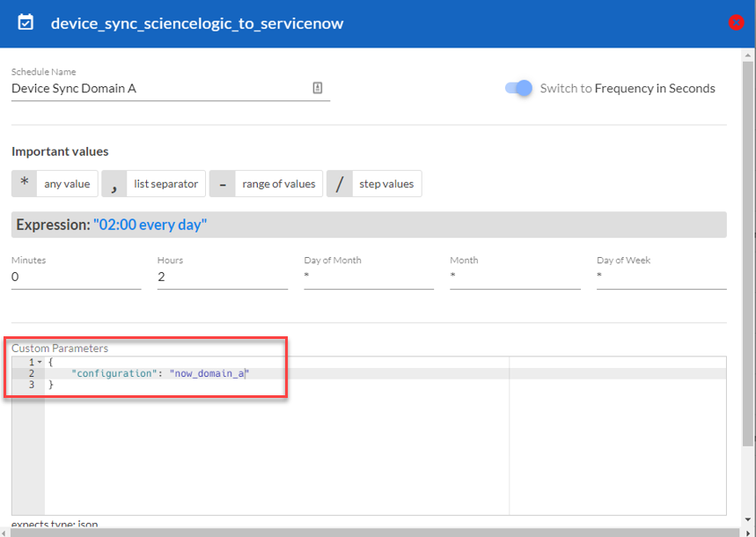The width and height of the screenshot is (756, 537).
Task: Click the icon inside Schedule Name field
Action: 318,88
